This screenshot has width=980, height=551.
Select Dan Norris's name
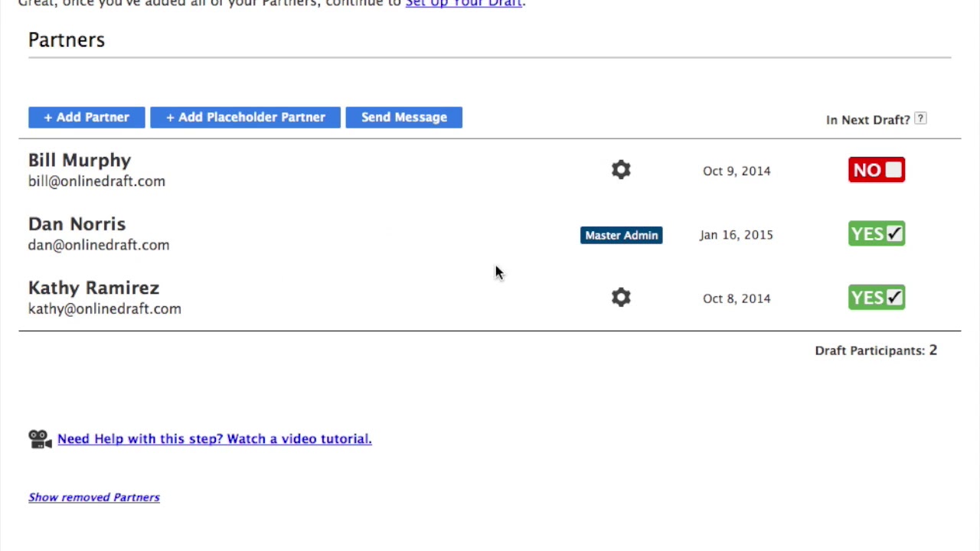coord(77,224)
